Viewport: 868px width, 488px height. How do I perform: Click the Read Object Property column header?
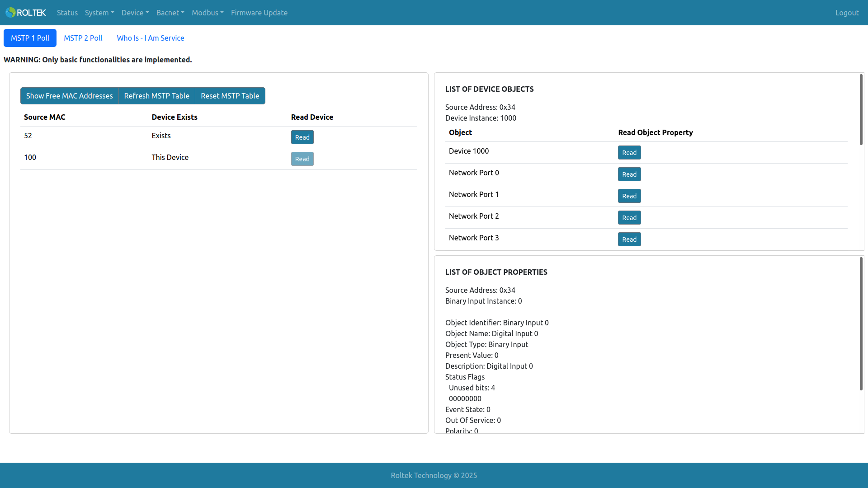(656, 132)
